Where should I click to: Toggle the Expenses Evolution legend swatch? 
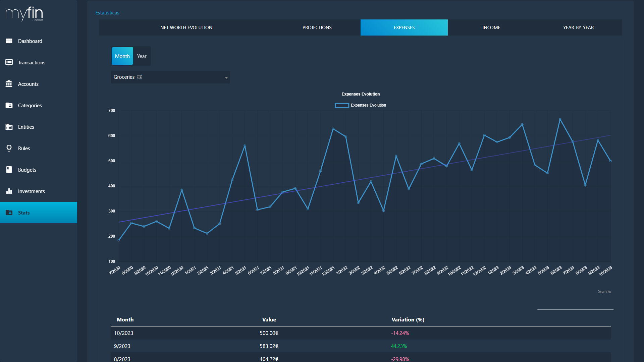[x=342, y=105]
